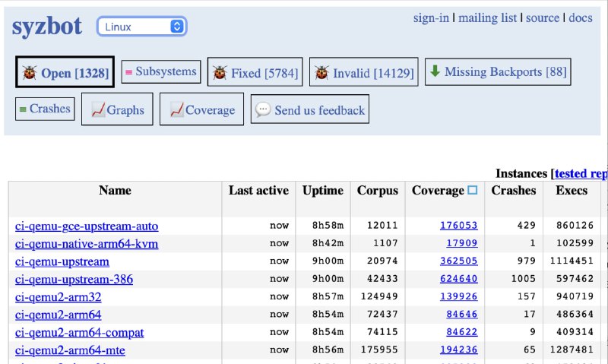
Task: Select uptime value 8h58m
Action: point(328,225)
